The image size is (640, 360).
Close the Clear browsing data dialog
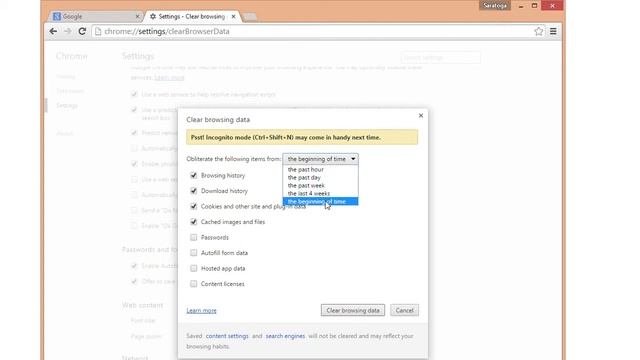[421, 116]
